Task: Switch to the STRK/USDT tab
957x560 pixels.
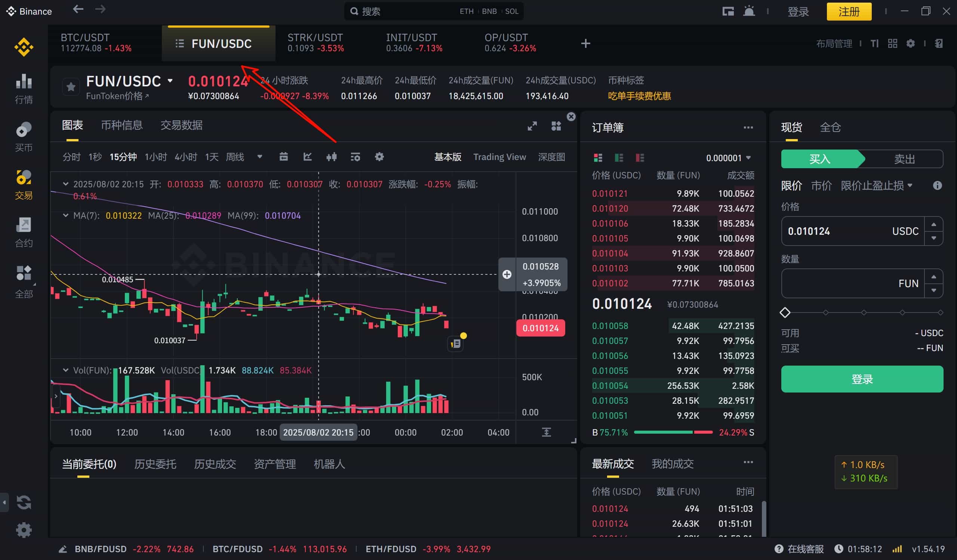Action: pyautogui.click(x=316, y=43)
